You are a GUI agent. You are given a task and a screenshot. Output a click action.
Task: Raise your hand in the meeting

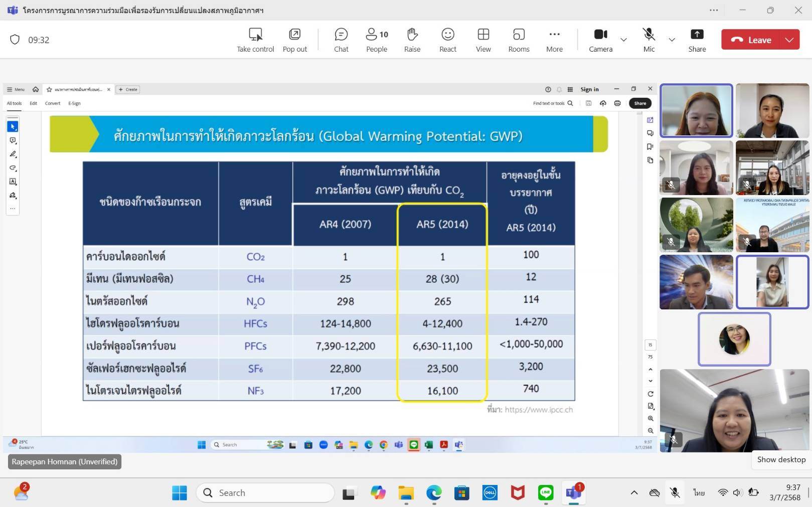click(x=412, y=40)
